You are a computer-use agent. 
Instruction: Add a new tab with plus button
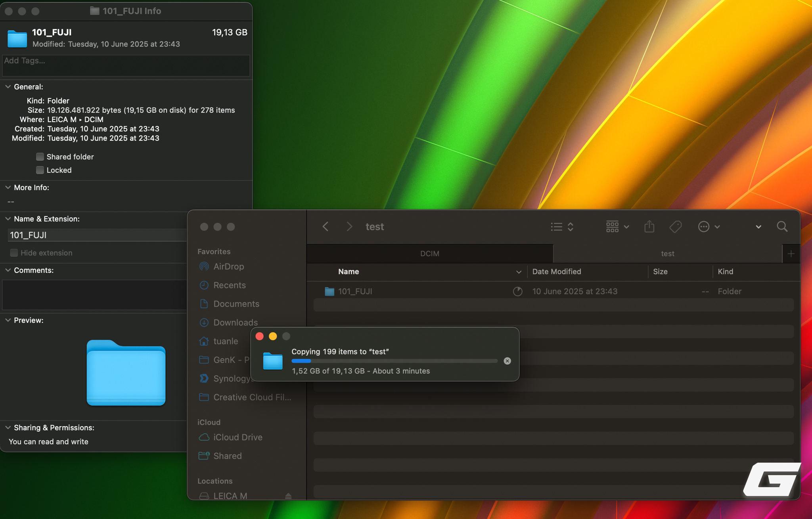coord(791,253)
